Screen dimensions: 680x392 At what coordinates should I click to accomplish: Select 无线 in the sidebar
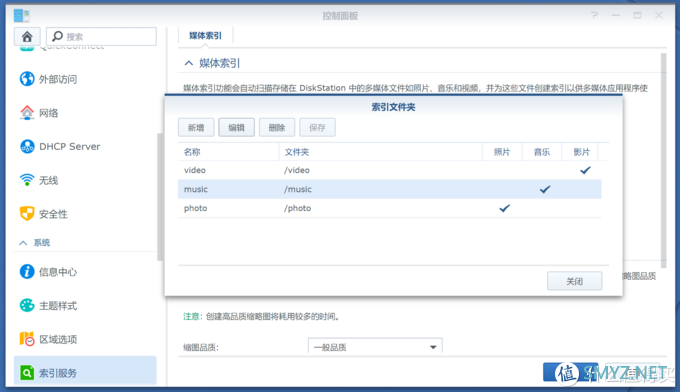coord(49,180)
